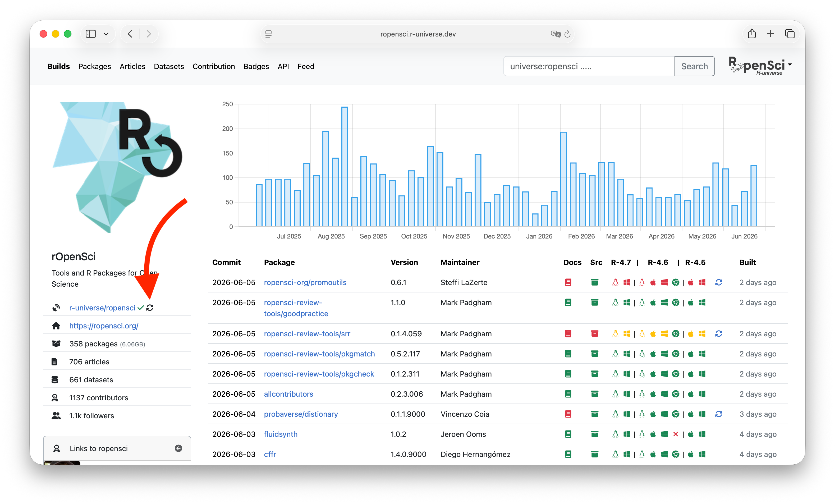Go to the Datasets tab
835x504 pixels.
pos(169,66)
